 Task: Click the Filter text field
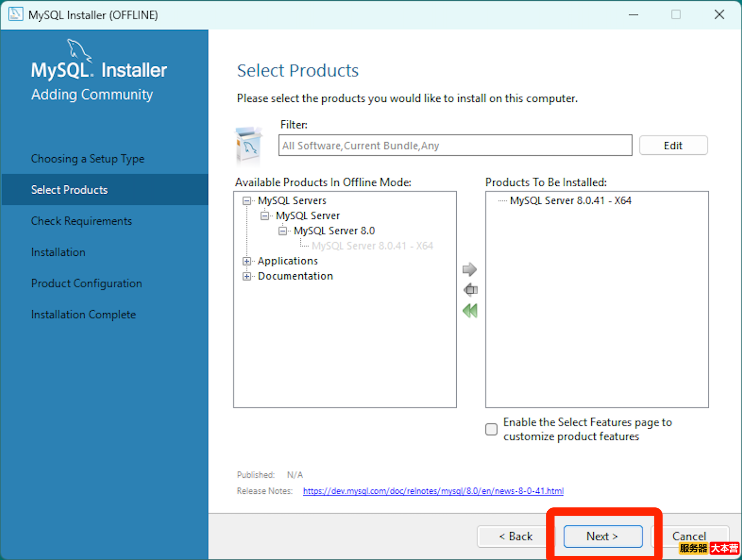455,145
